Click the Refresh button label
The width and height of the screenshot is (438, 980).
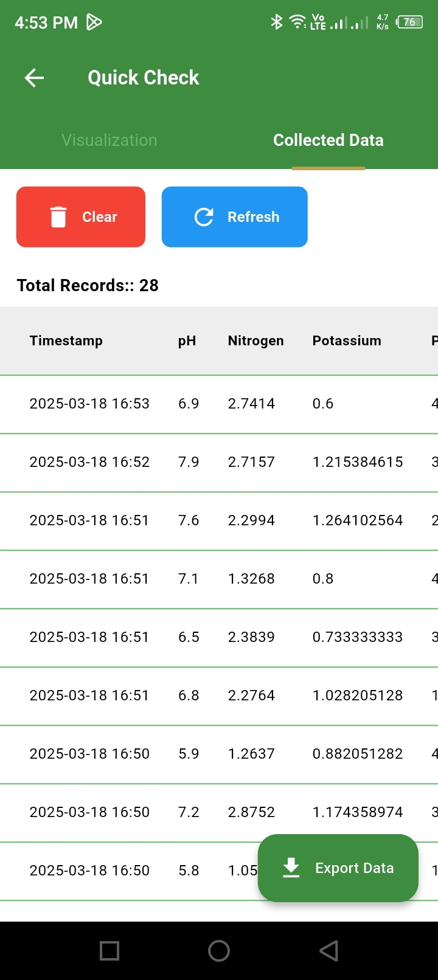click(x=253, y=217)
